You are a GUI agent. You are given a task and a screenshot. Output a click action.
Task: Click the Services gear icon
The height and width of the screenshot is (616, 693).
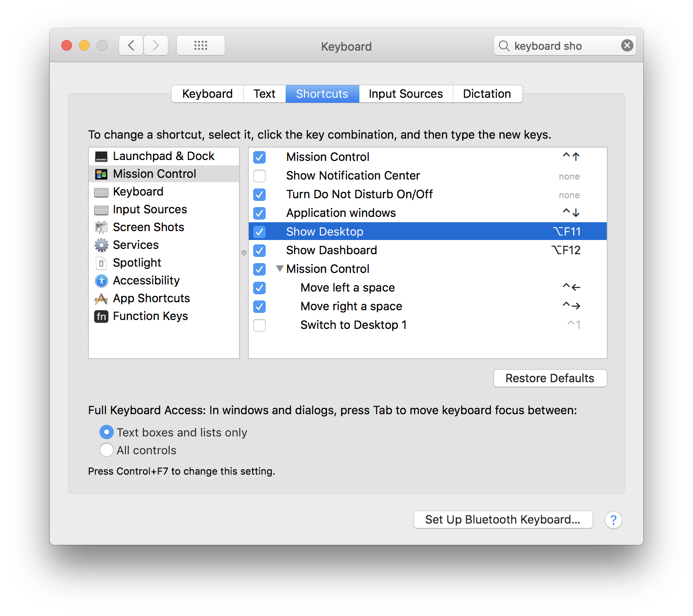click(x=101, y=245)
